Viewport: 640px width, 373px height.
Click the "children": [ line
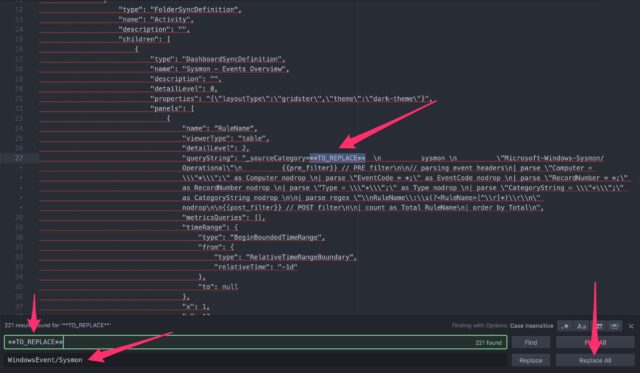144,39
